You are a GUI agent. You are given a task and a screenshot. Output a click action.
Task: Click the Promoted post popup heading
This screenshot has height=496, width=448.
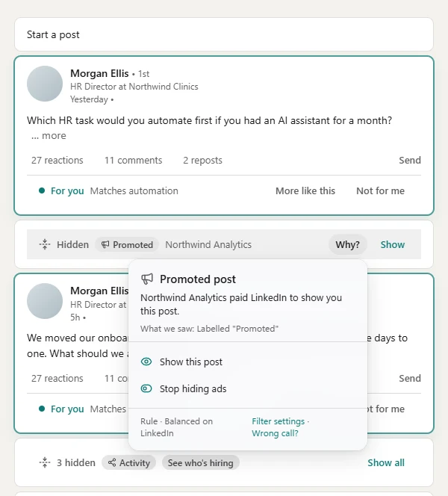pos(198,279)
